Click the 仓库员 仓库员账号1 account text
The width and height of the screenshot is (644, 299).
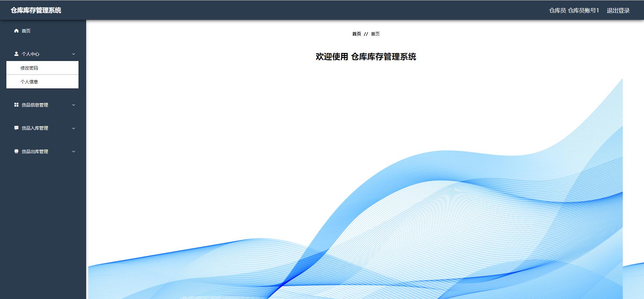[x=574, y=10]
